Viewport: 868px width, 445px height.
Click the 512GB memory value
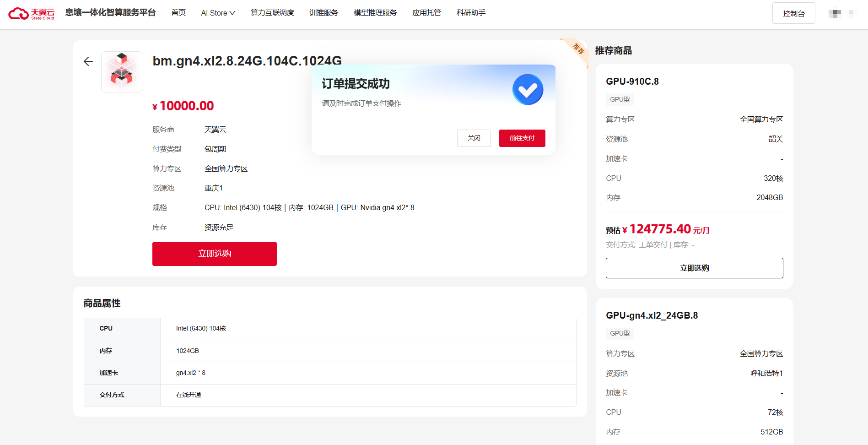click(772, 432)
